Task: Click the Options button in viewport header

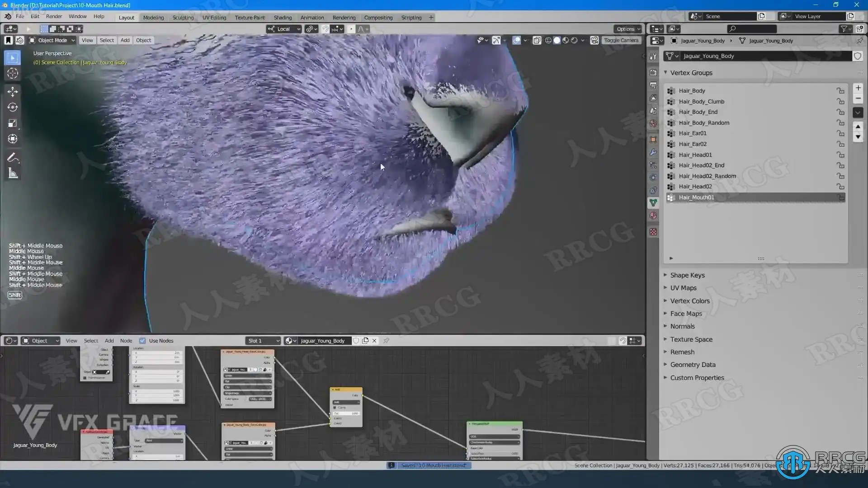Action: pyautogui.click(x=628, y=29)
